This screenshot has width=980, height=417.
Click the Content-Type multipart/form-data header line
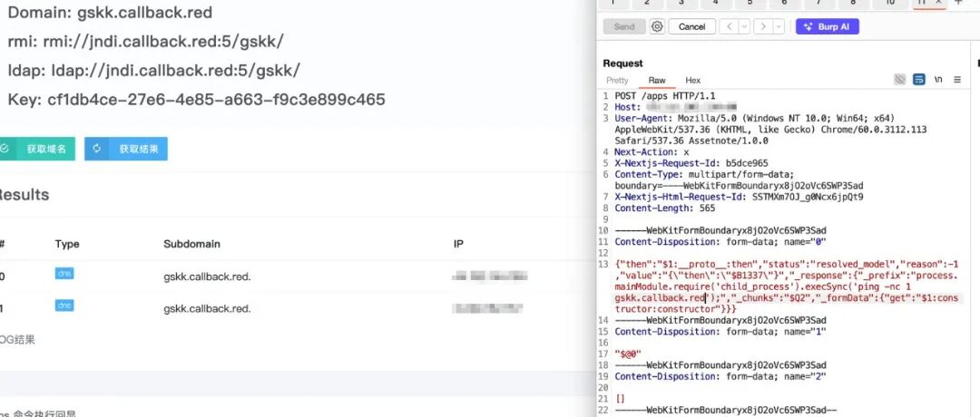(739, 180)
